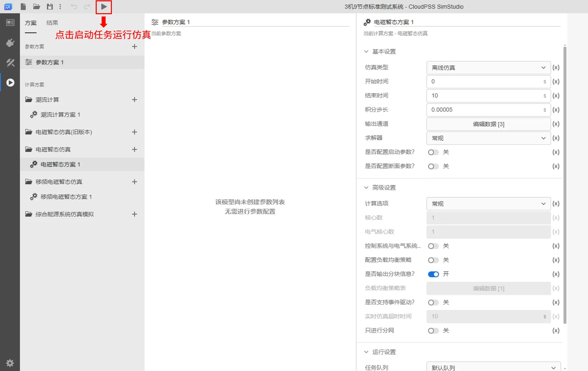Open the 求解器 dropdown showing 常规

point(488,138)
